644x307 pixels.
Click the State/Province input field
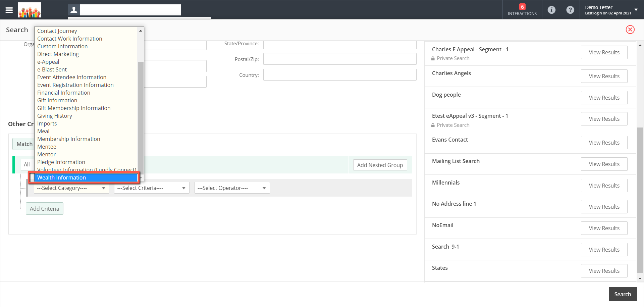coord(340,45)
